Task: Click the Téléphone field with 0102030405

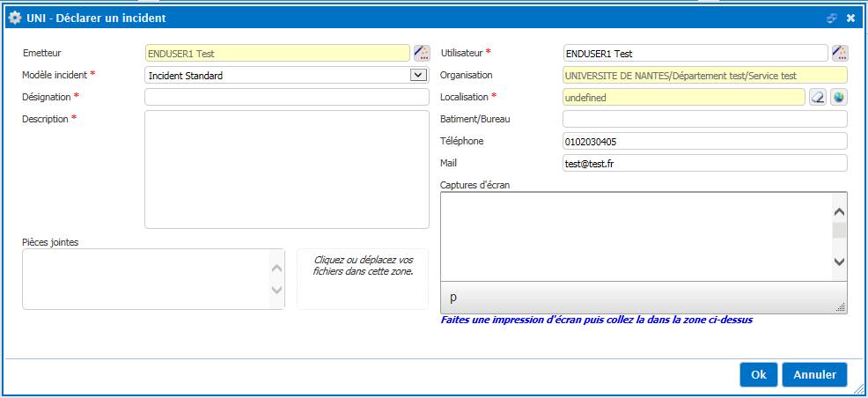Action: click(704, 141)
